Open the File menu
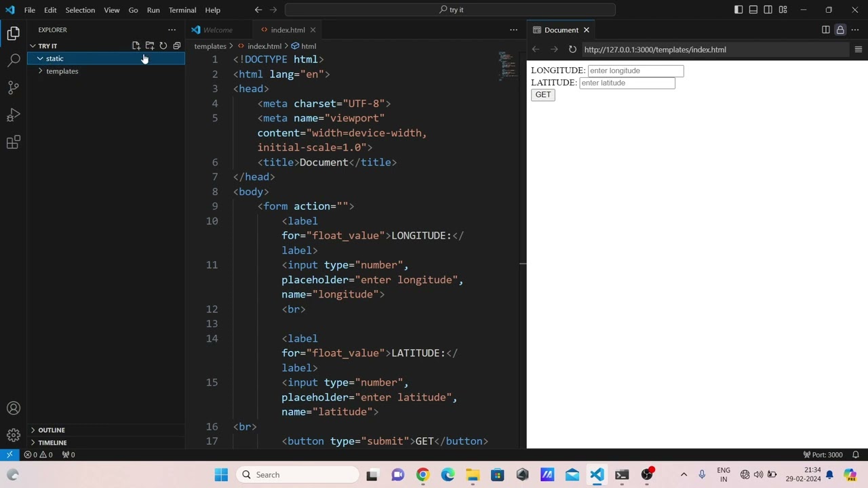Viewport: 868px width, 488px height. pyautogui.click(x=30, y=10)
